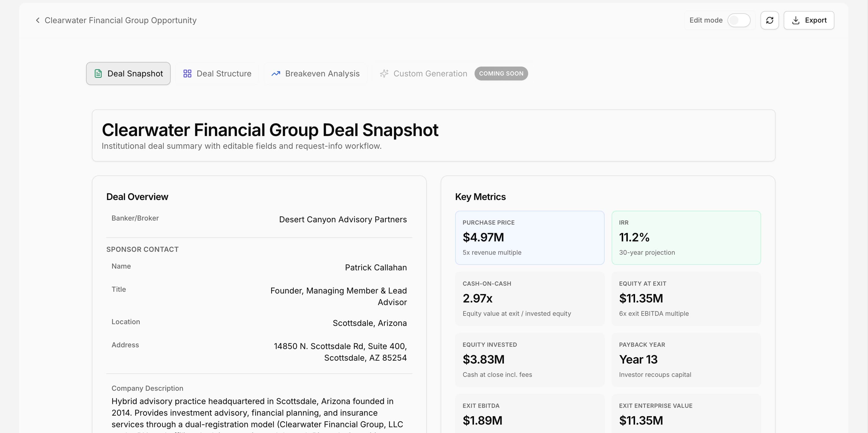Open the Clearwater Financial Group Opportunity breadcrumb
The image size is (868, 433).
[121, 20]
